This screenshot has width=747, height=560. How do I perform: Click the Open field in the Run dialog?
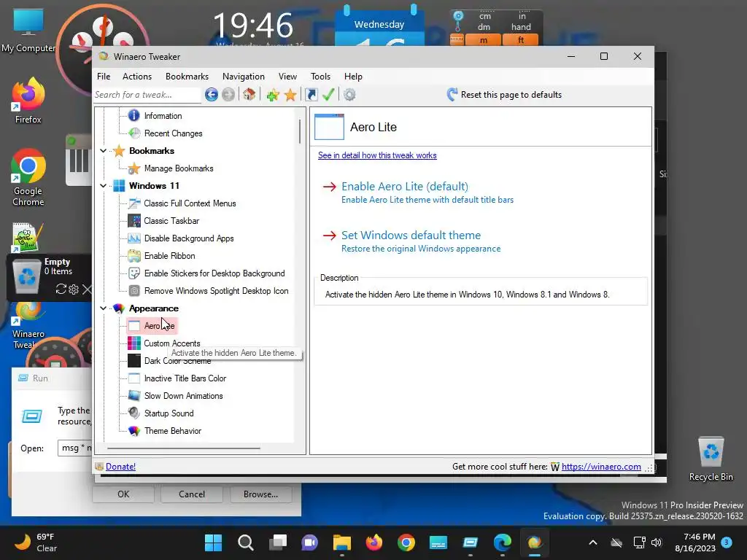coord(75,448)
